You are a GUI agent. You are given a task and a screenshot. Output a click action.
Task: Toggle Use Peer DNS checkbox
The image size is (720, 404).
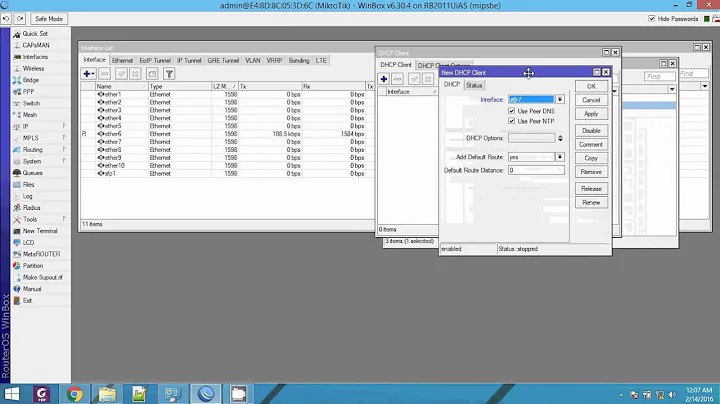[512, 111]
